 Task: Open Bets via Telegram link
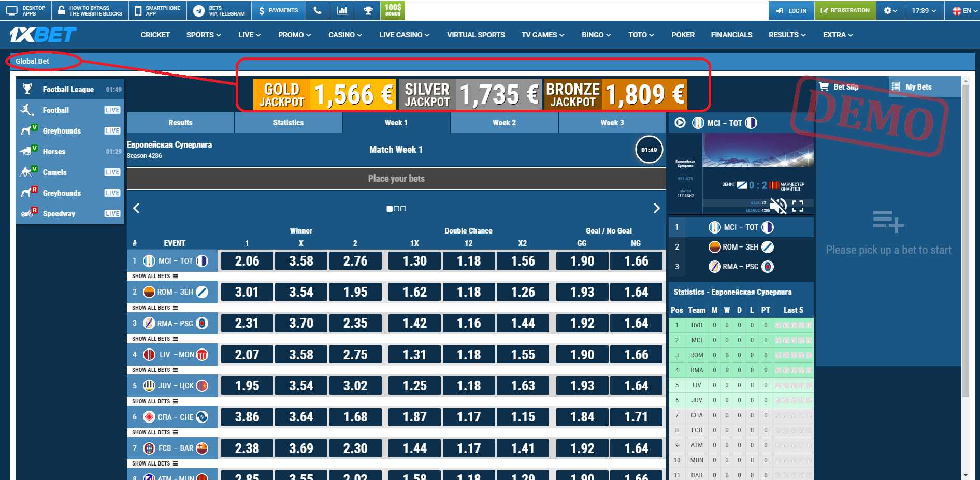point(219,10)
